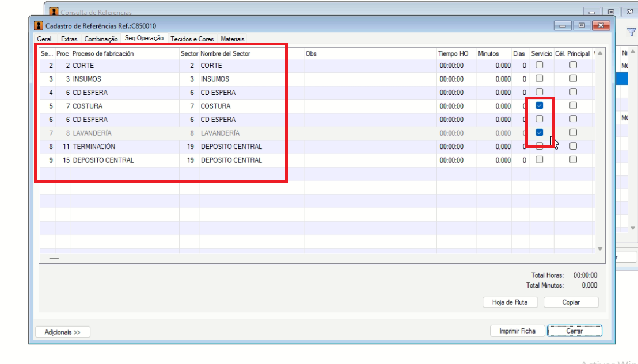Close the dialog with the Cerrar button
The height and width of the screenshot is (364, 638).
click(574, 331)
